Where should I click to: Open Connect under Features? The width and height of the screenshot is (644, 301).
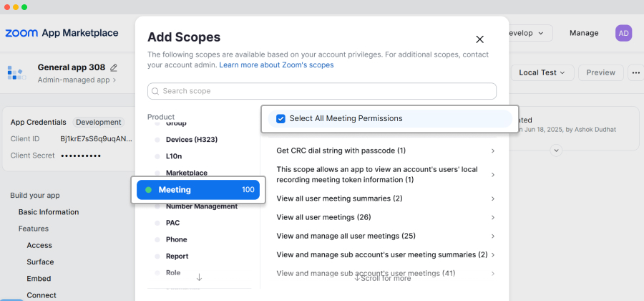[42, 295]
